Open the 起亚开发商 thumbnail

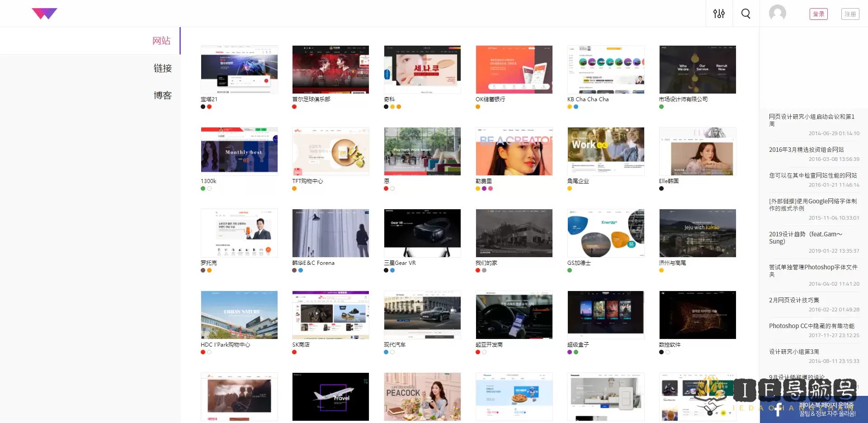pyautogui.click(x=514, y=315)
